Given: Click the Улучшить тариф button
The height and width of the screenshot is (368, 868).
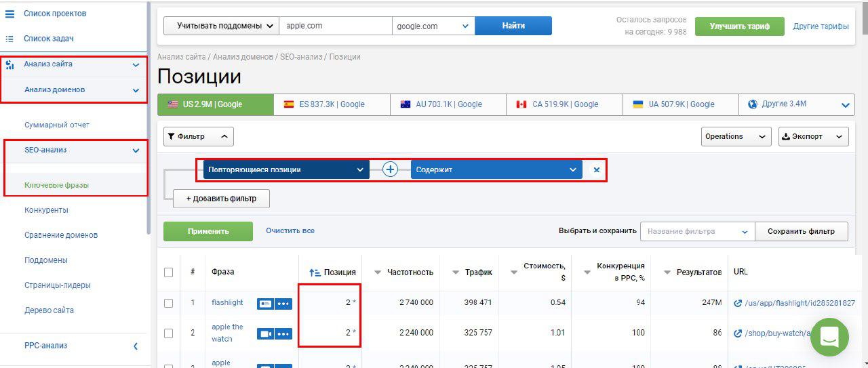Looking at the screenshot, I should pyautogui.click(x=739, y=26).
